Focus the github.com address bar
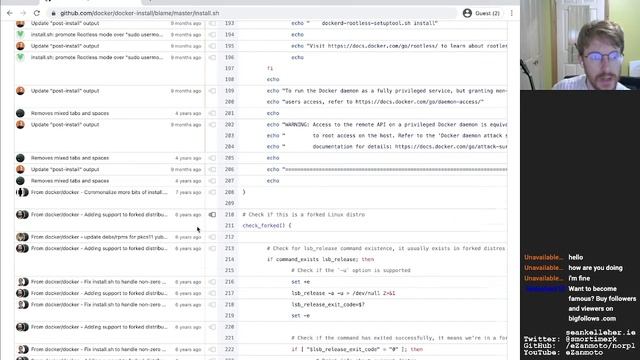This screenshot has height=360, width=640. coord(253,13)
